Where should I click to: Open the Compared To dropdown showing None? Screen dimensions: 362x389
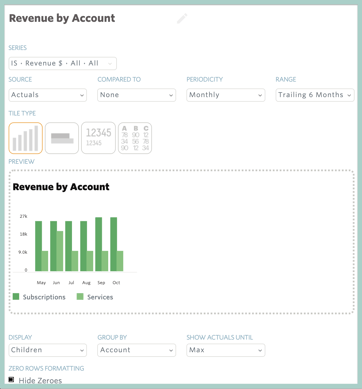(x=137, y=95)
